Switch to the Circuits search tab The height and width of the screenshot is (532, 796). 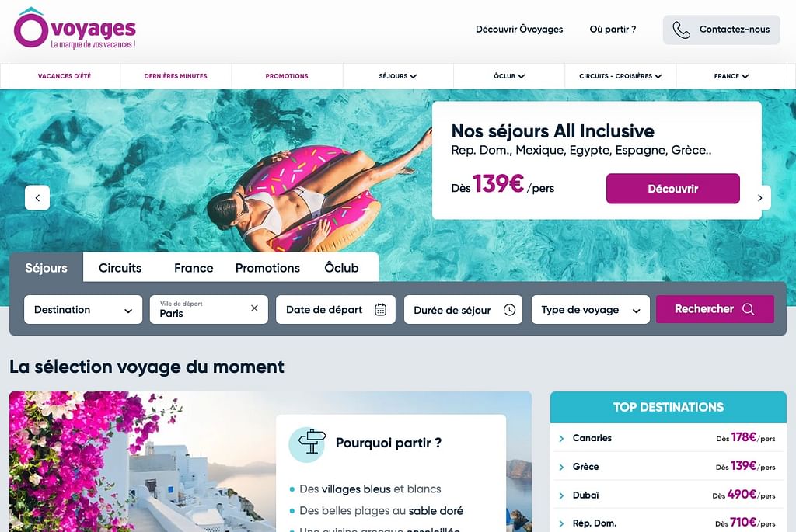120,268
